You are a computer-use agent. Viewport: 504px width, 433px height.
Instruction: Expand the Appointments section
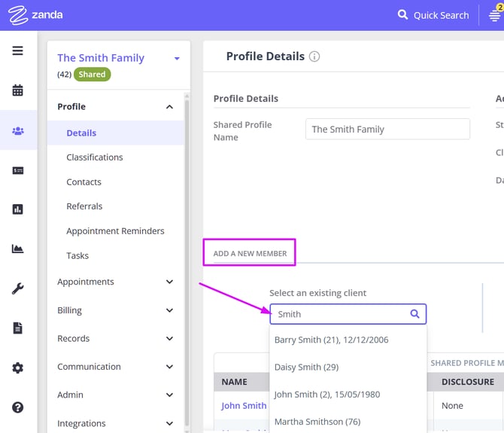point(169,282)
